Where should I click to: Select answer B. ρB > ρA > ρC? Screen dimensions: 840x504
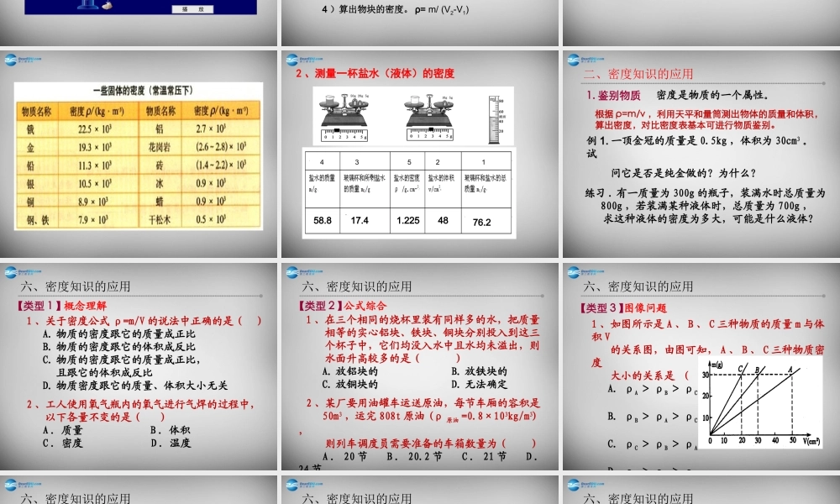653,416
